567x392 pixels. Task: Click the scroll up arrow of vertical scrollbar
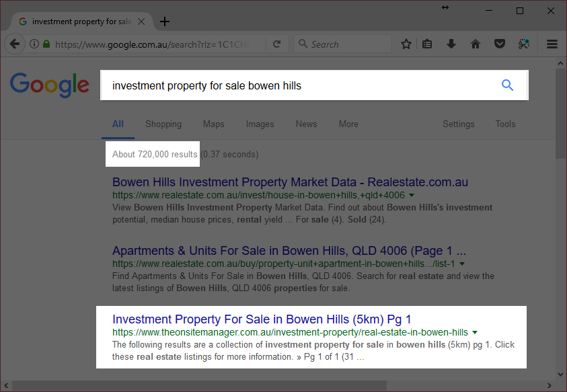[560, 63]
